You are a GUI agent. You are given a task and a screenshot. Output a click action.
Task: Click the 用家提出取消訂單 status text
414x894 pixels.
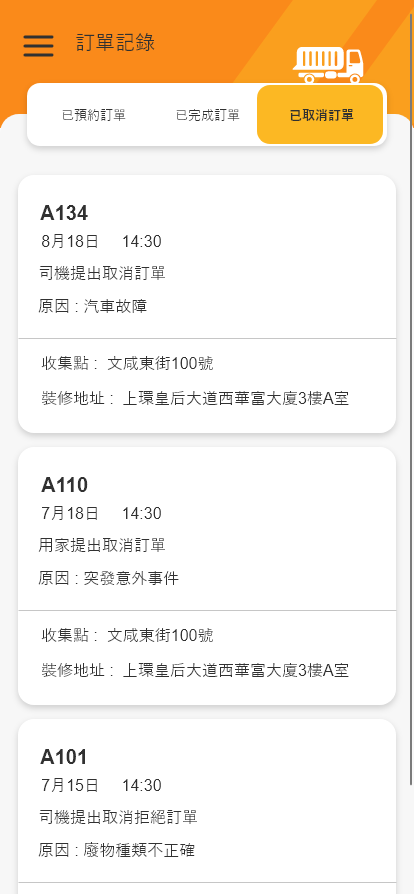103,546
